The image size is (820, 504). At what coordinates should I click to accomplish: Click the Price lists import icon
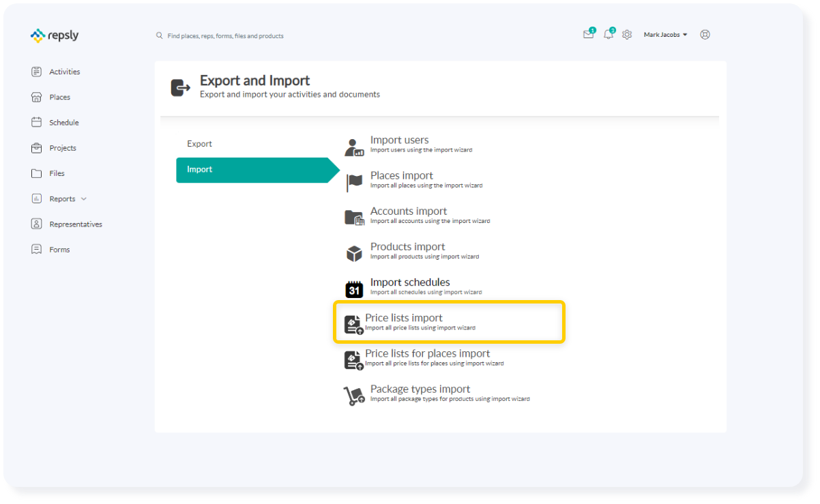[353, 325]
